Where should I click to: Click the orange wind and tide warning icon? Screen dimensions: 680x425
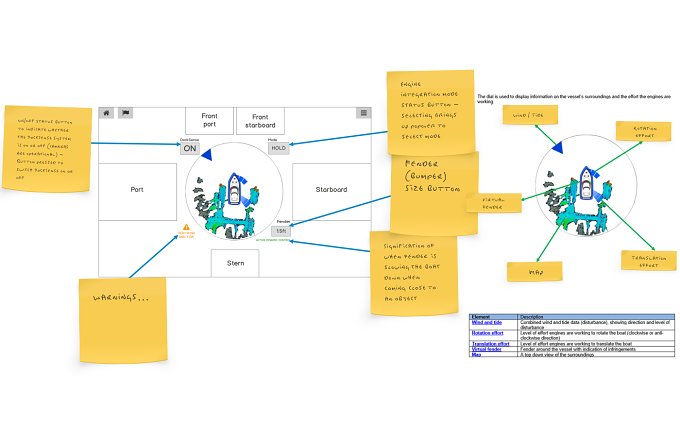coord(186,227)
